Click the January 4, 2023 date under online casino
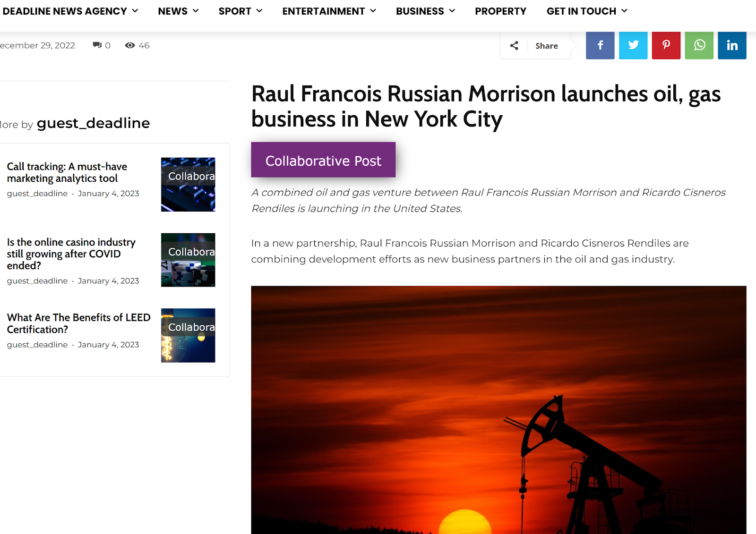The height and width of the screenshot is (534, 756). click(x=108, y=281)
